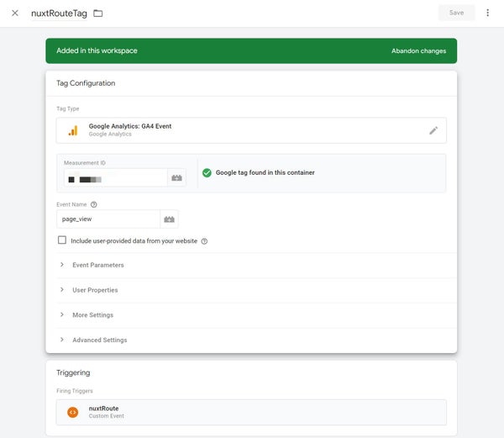Viewport: 504px width, 438px height.
Task: Click the Event Name field showing page_view
Action: 108,219
